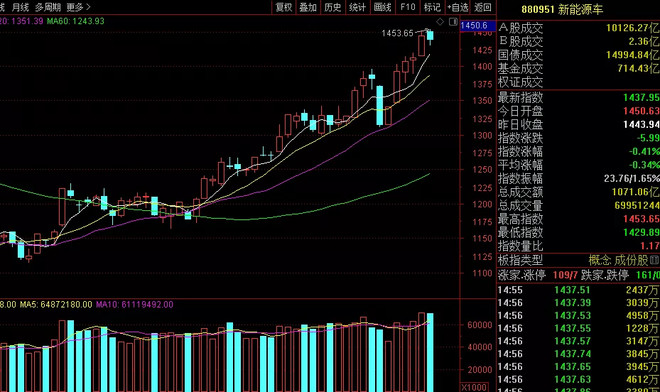
Task: Open the 叠加 overlay option
Action: point(308,7)
